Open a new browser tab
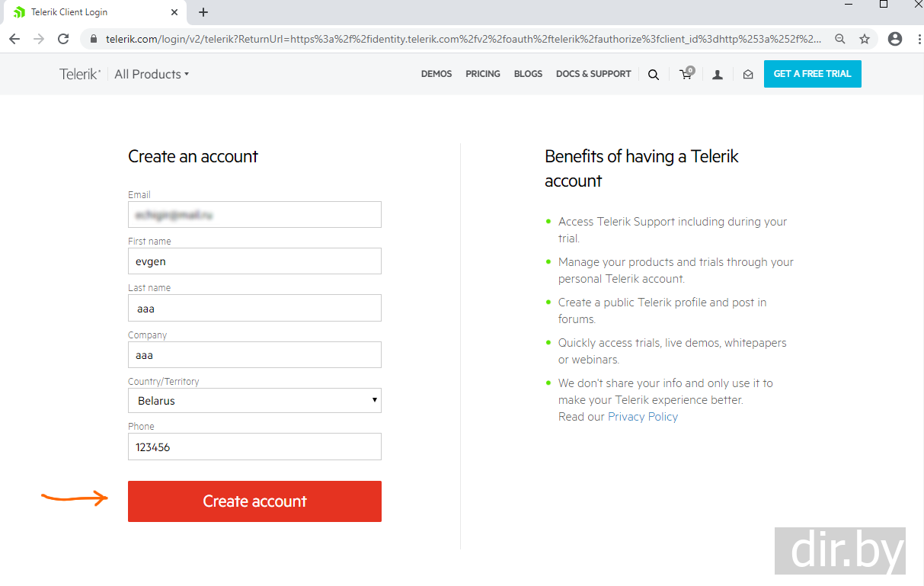This screenshot has width=924, height=586. point(203,12)
